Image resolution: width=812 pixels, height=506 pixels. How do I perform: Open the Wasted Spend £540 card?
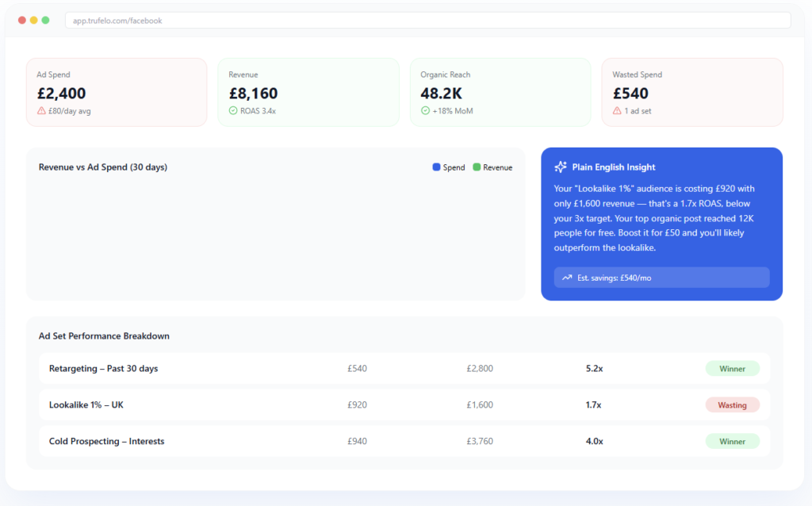pos(691,92)
